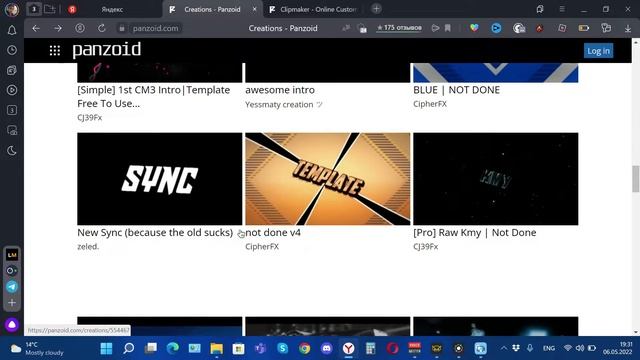Click the Log in button
The height and width of the screenshot is (360, 640).
pos(598,51)
